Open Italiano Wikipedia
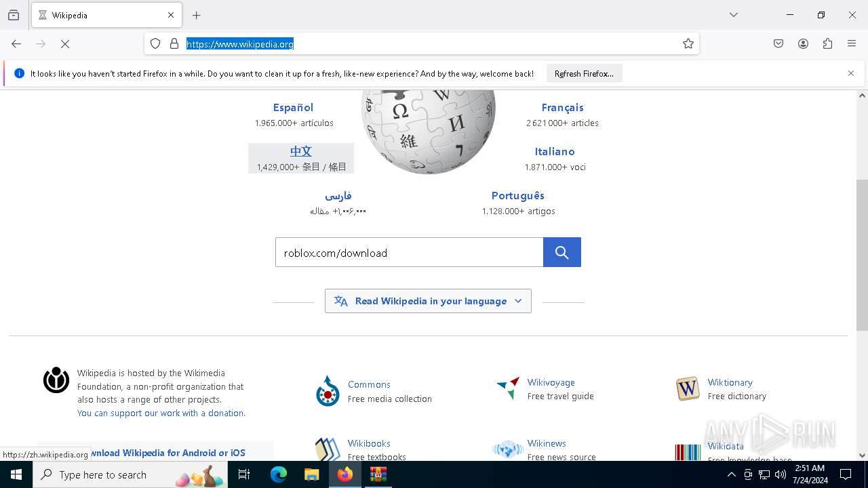Screen dimensions: 868x488 point(555,151)
